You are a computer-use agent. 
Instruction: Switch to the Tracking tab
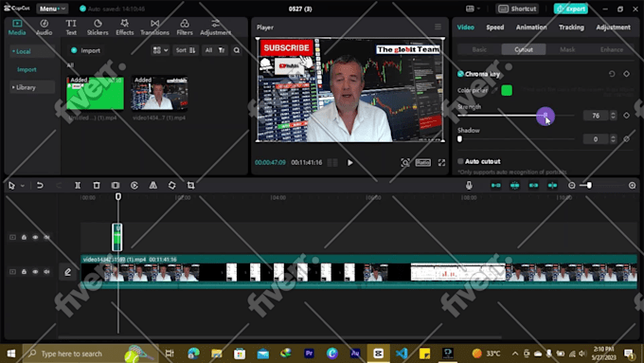tap(571, 27)
